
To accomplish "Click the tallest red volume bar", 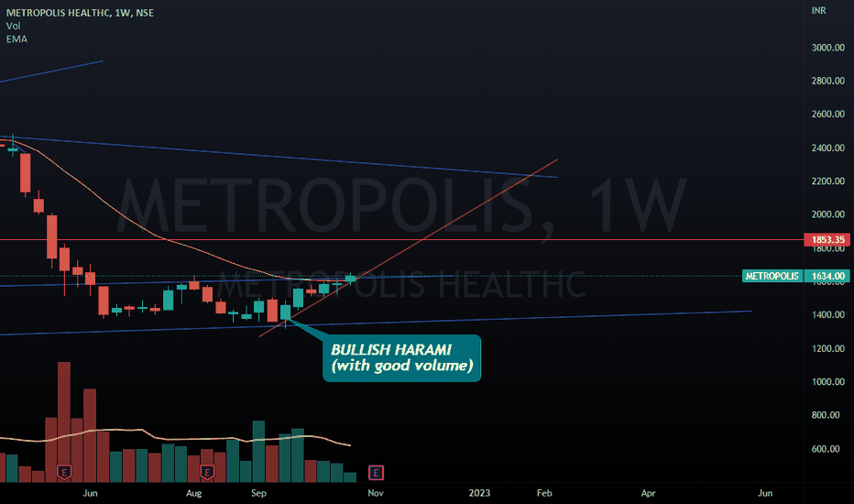I will (x=64, y=422).
